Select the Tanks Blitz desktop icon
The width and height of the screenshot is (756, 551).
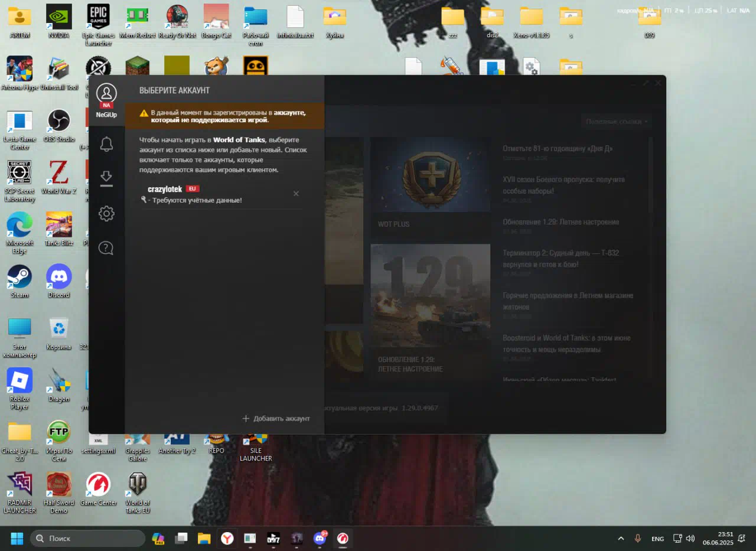coord(58,230)
